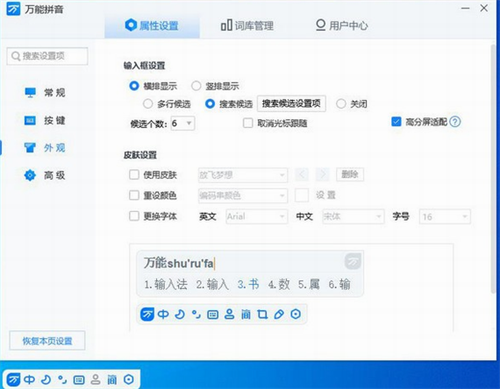Viewport: 500px width, 389px height.
Task: Toggle the 中 icon on the desktop status bar
Action: click(29, 379)
